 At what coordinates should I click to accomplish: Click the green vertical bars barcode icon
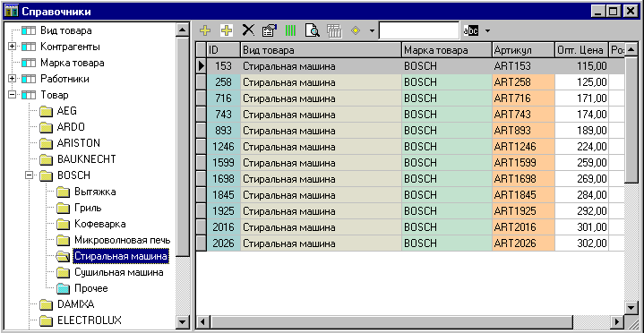(291, 30)
